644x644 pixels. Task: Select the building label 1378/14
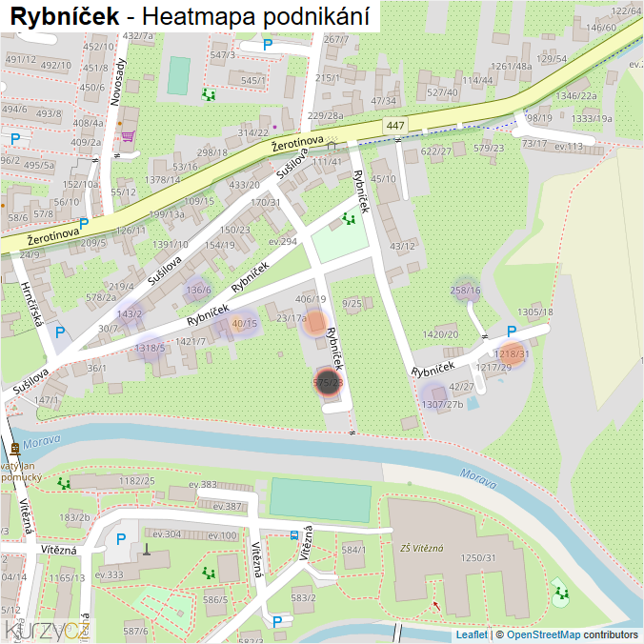[162, 179]
